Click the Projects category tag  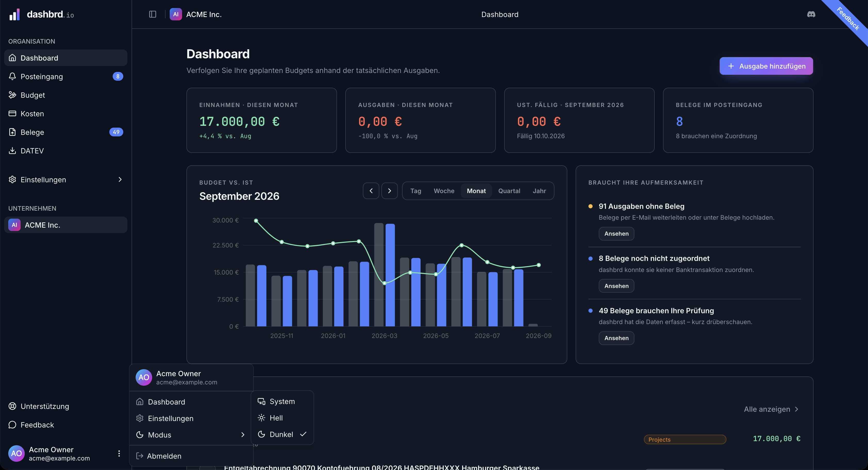click(x=685, y=439)
